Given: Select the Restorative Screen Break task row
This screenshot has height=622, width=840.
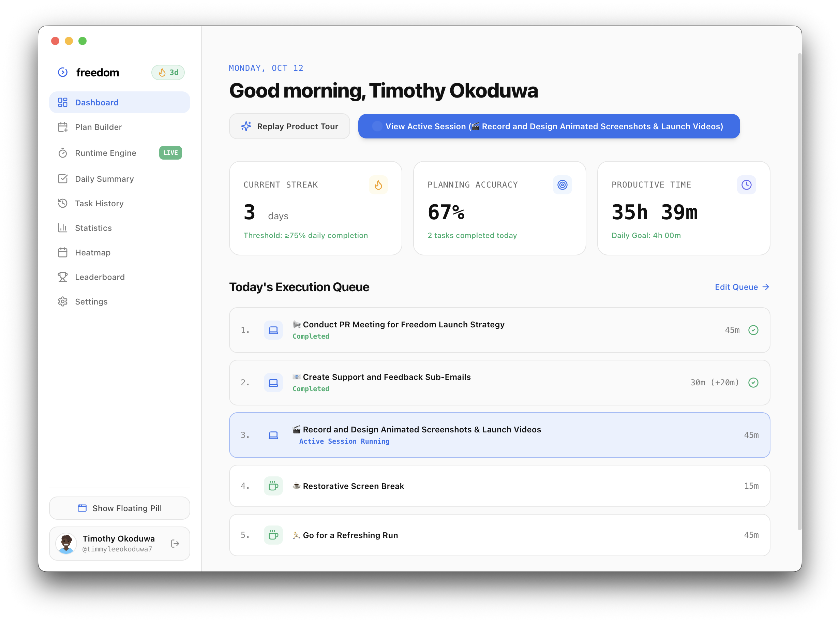Looking at the screenshot, I should click(499, 486).
